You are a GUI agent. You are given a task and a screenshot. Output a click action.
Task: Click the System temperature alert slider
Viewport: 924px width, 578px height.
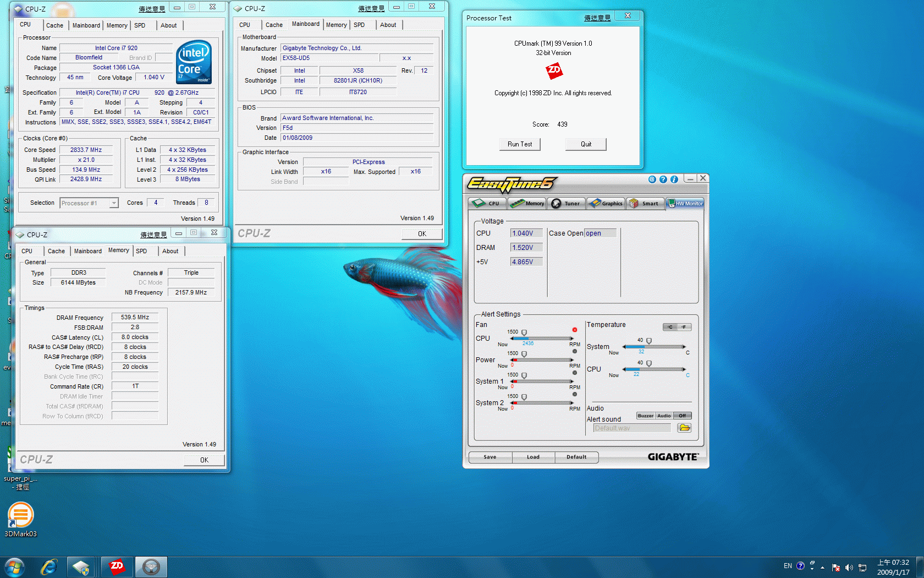tap(649, 342)
